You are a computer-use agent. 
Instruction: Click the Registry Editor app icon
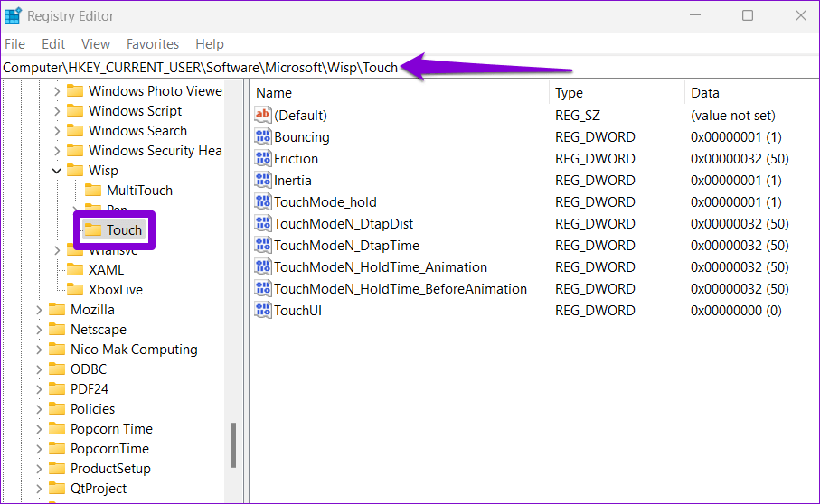(13, 16)
